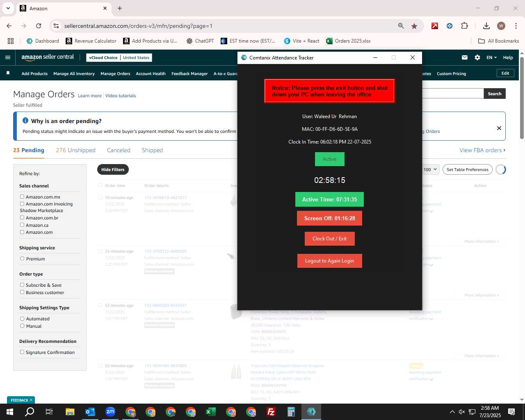Image resolution: width=525 pixels, height=420 pixels.
Task: Open Excel from the taskbar
Action: click(211, 412)
